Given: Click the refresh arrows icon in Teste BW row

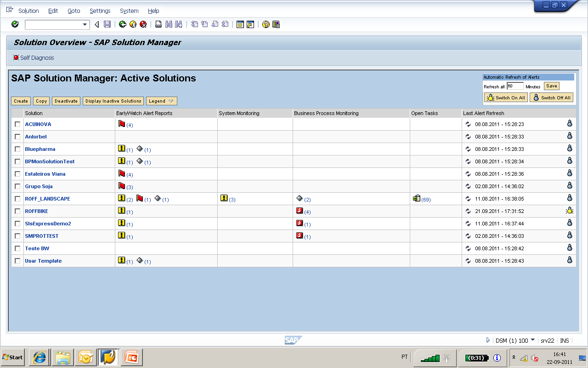Looking at the screenshot, I should (x=468, y=248).
